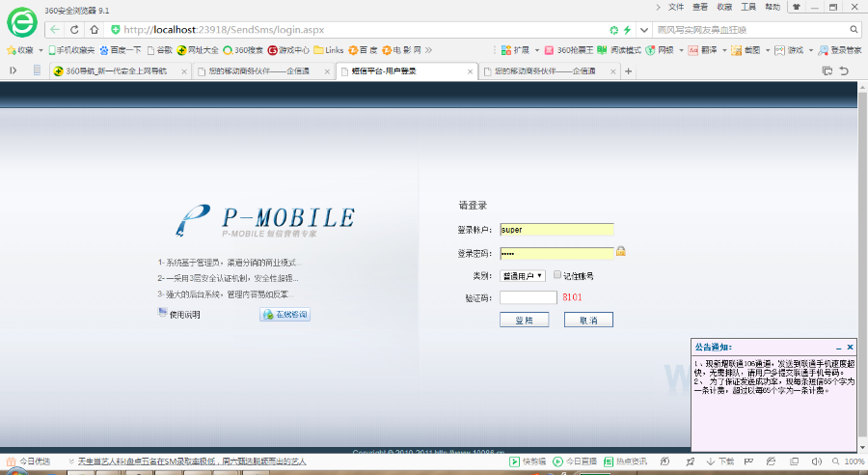The image size is (868, 475).
Task: Open the 网址大全 bookmark
Action: point(198,50)
